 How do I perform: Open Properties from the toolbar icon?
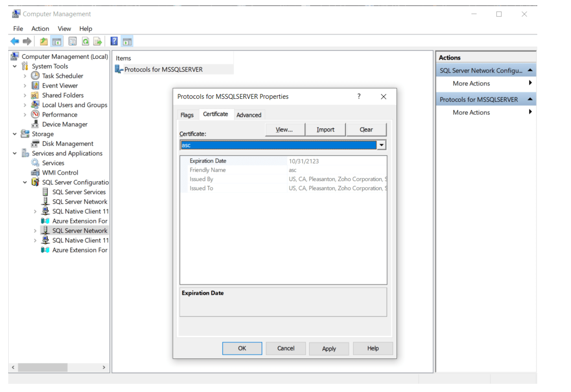[x=73, y=41]
